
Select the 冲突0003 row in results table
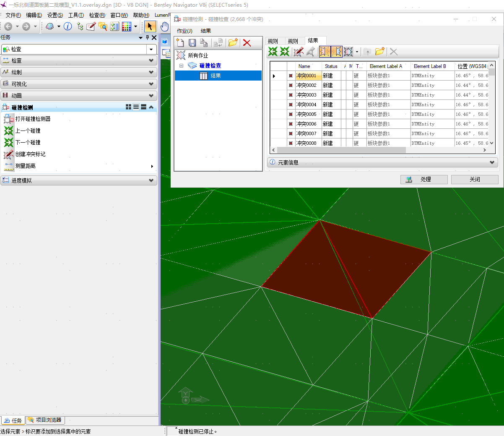coord(379,95)
